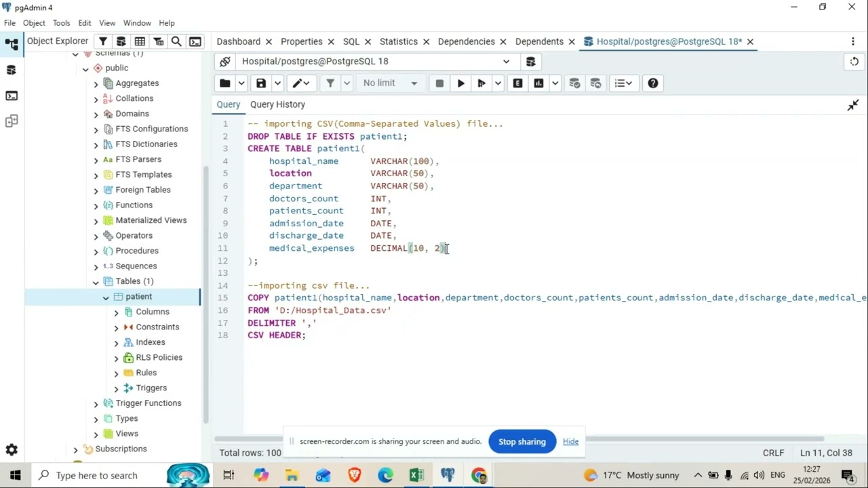Viewport: 868px width, 488px height.
Task: Collapse the Tables (1) node
Action: coord(96,281)
